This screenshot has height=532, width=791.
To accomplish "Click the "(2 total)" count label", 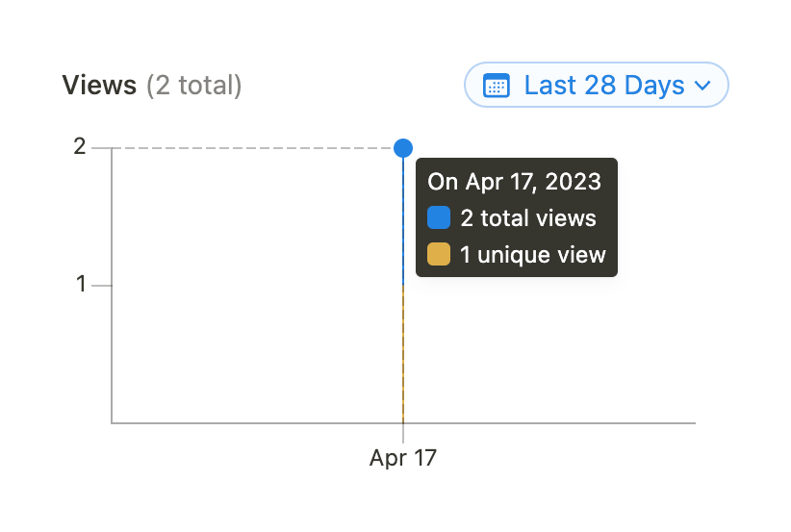I will (x=193, y=86).
